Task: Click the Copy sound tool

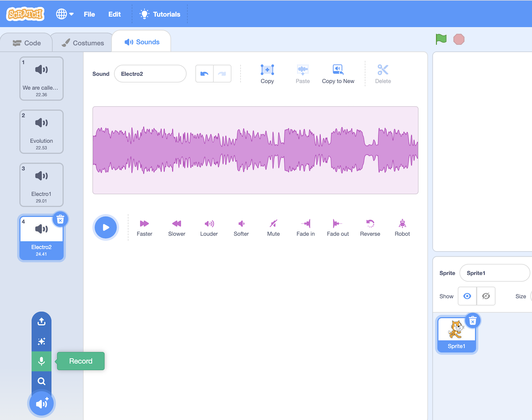Action: (267, 74)
